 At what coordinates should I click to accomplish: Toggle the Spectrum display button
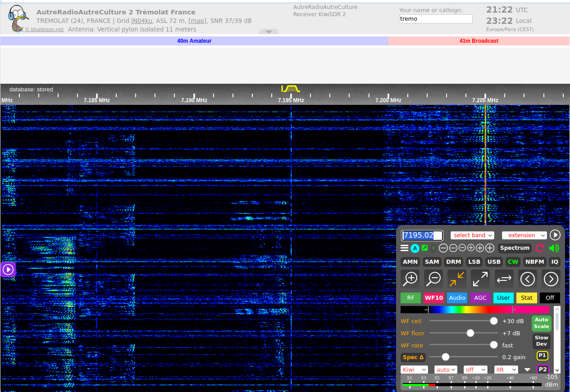515,248
